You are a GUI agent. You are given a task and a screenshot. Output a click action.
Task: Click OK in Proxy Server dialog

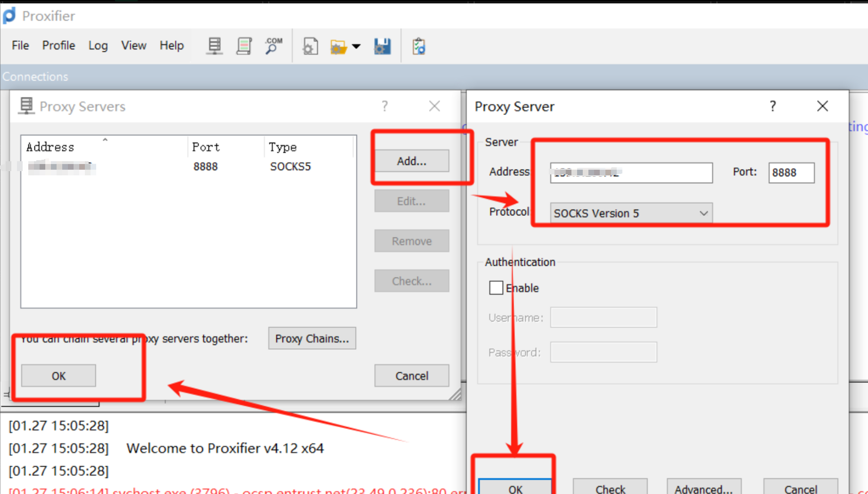tap(515, 487)
